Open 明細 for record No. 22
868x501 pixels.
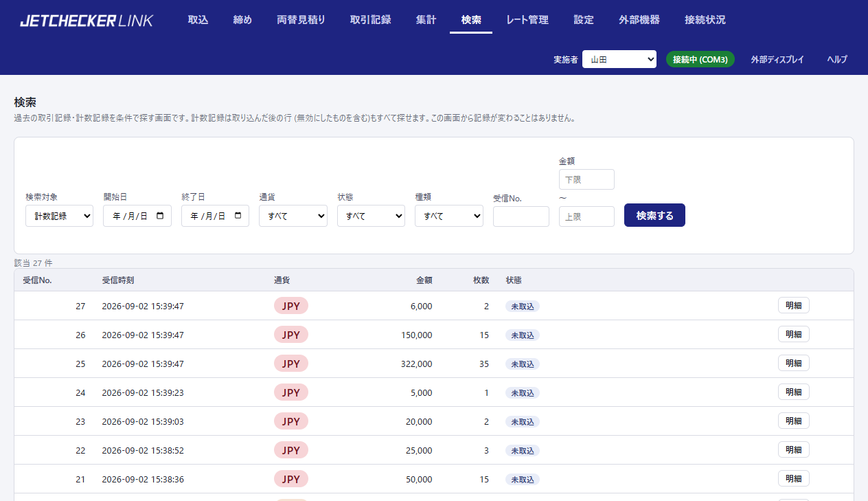point(794,450)
